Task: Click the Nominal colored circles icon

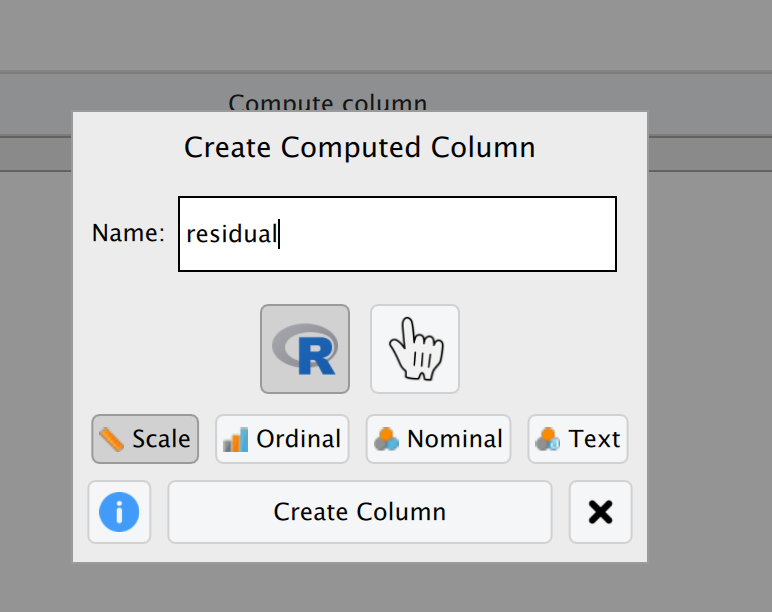Action: tap(386, 439)
